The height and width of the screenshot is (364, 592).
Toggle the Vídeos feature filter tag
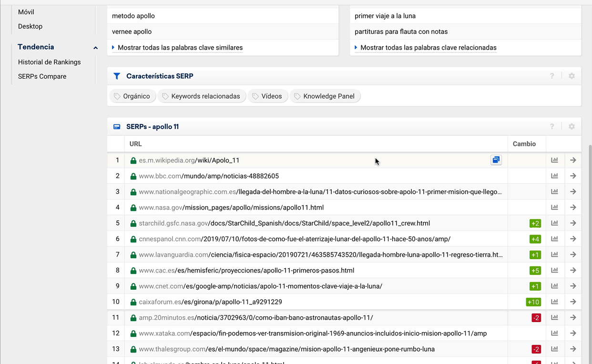point(267,96)
